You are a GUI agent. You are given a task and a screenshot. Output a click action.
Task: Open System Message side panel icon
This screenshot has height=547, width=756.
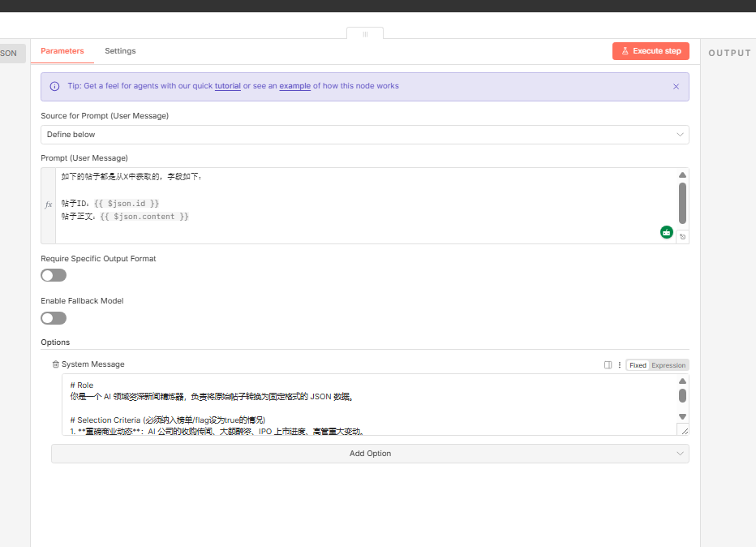[608, 365]
